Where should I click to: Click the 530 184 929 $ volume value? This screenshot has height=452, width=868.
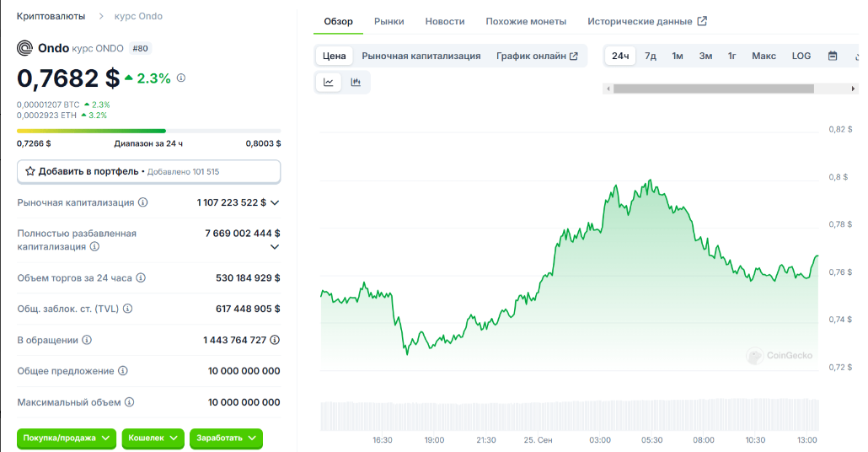coord(248,277)
